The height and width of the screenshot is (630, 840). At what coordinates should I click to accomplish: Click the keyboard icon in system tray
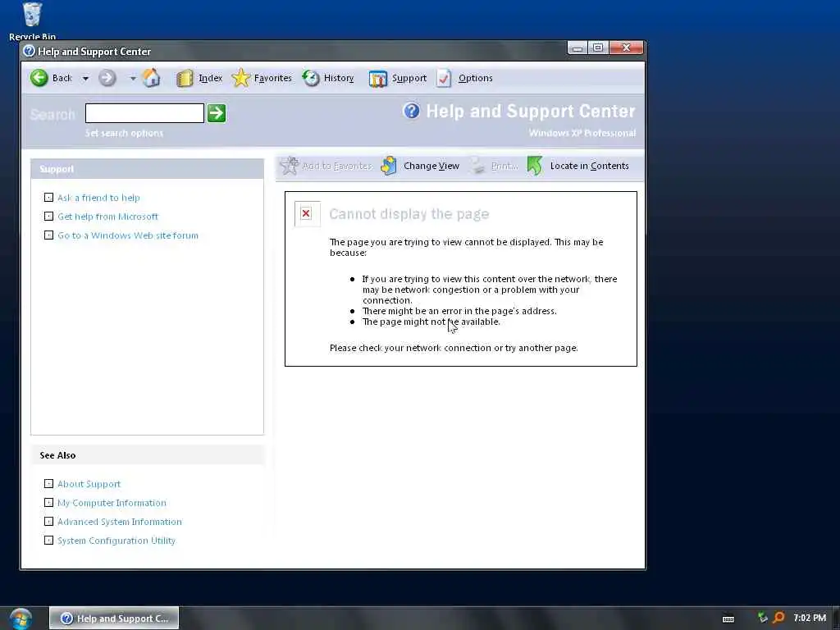728,619
